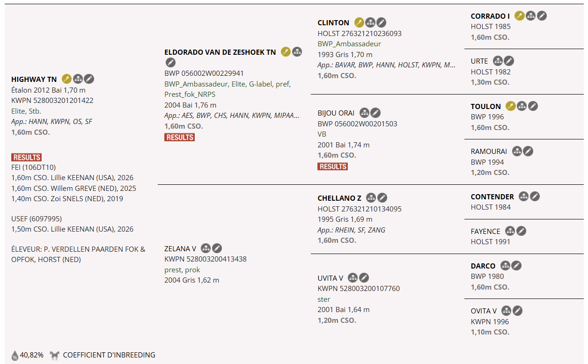Click gold stallion icon next to TOULON
The image size is (588, 364).
[510, 106]
